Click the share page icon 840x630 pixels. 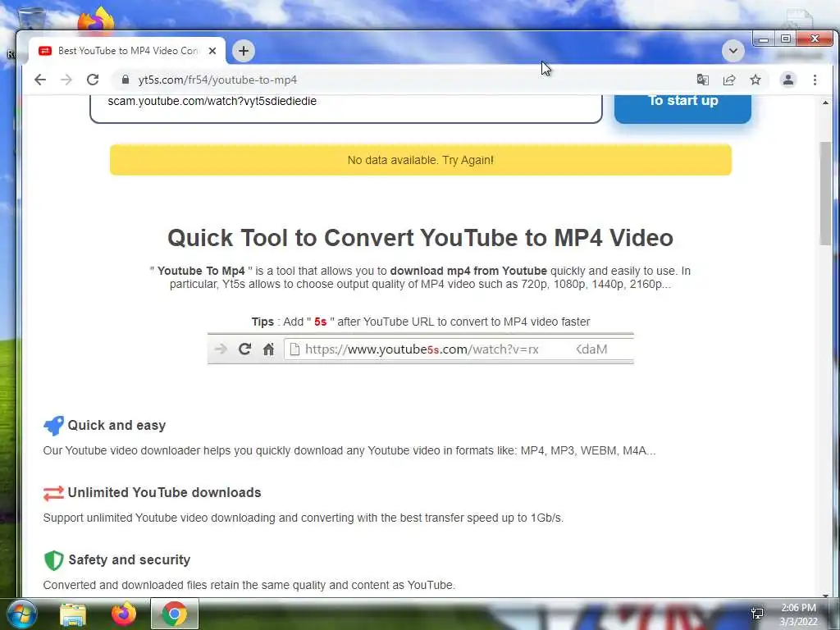pyautogui.click(x=729, y=80)
